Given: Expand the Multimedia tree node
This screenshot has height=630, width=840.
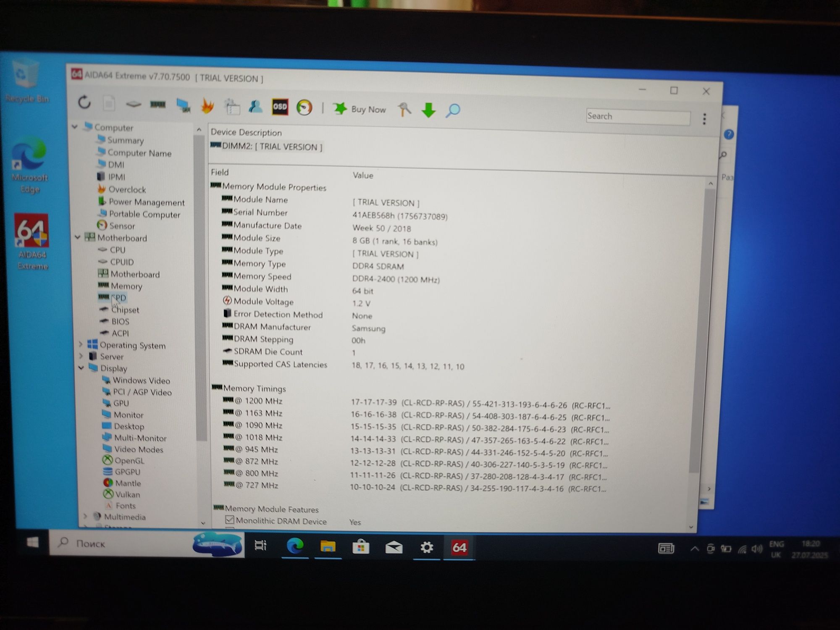Looking at the screenshot, I should pos(86,516).
